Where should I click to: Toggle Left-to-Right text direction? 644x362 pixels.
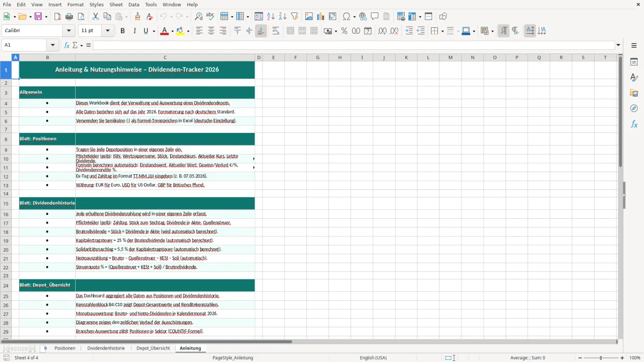(x=503, y=31)
